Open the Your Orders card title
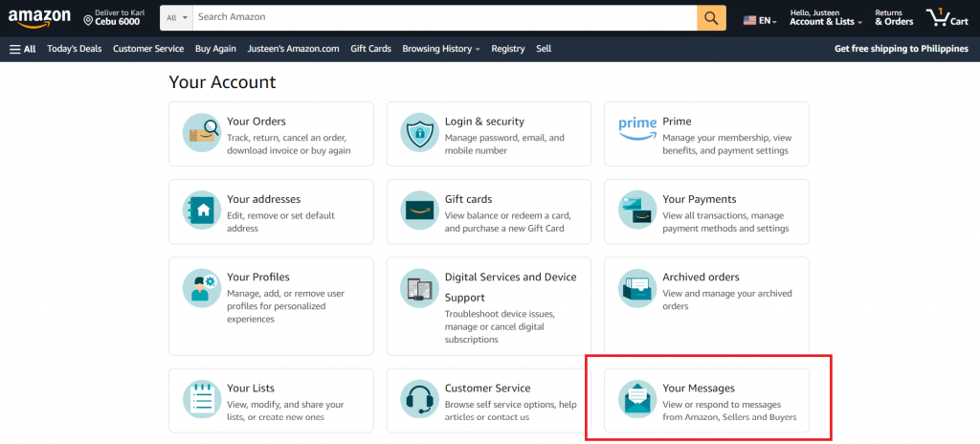Screen dimensions: 980x444 pyautogui.click(x=256, y=122)
